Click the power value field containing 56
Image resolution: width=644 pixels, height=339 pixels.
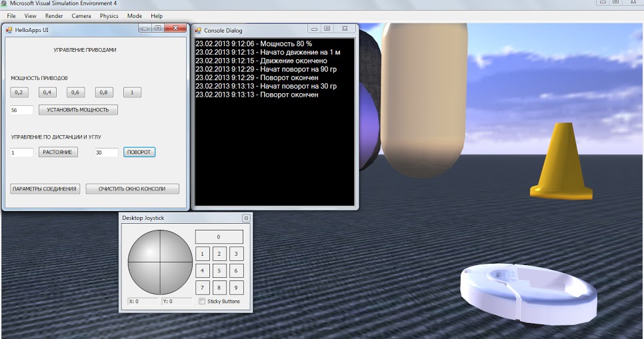tap(21, 110)
